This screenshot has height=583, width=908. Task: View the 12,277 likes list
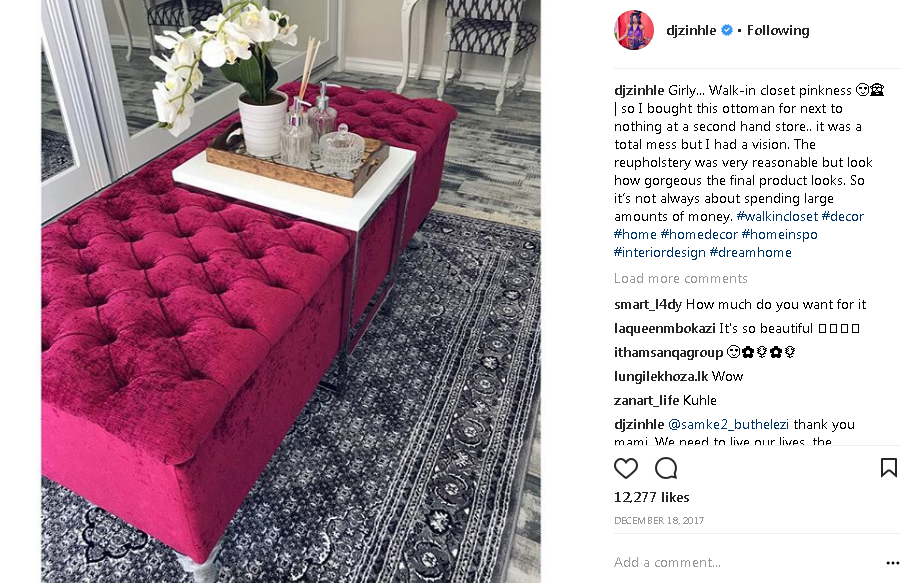point(651,497)
